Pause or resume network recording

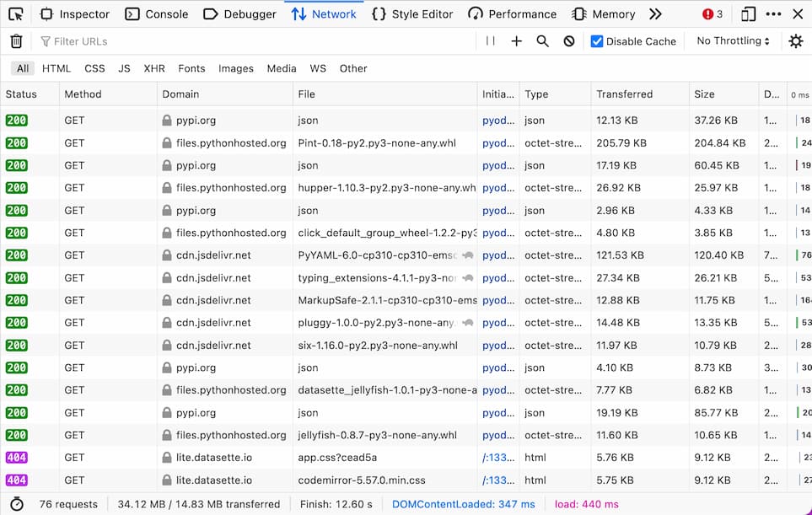[x=491, y=41]
